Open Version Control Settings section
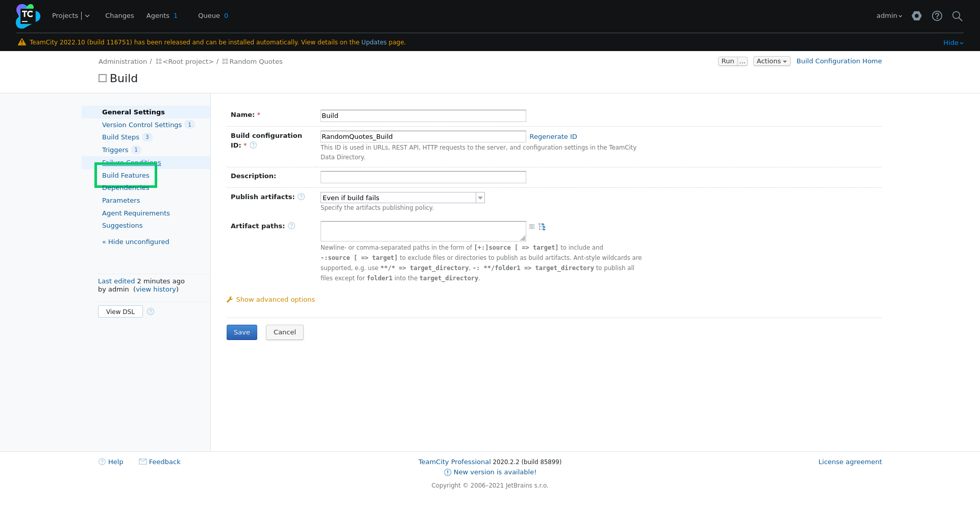Screen dimensions: 980x508 pos(142,125)
